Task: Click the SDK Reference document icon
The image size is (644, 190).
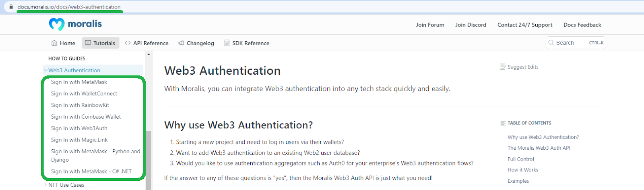Action: point(227,43)
